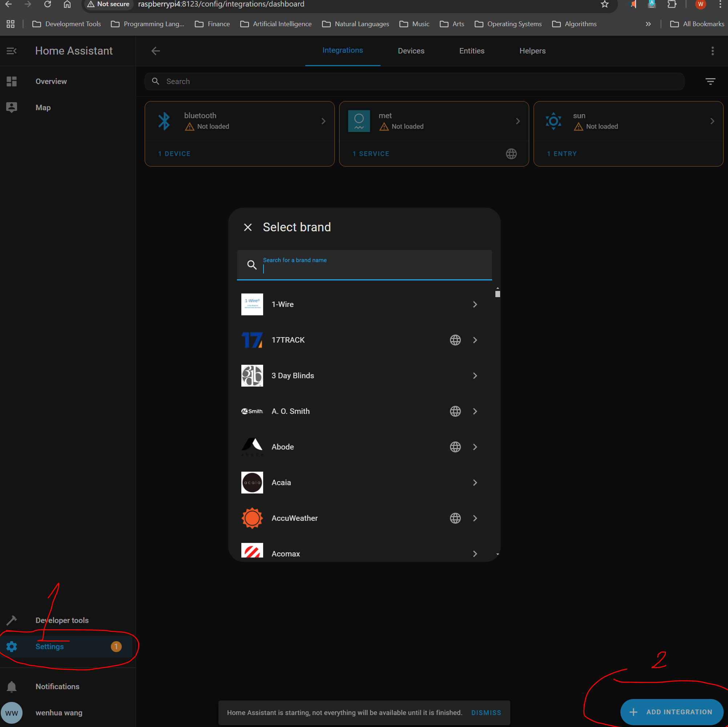Click the 17TRACK brand logo
Viewport: 728px width, 727px height.
pyautogui.click(x=252, y=340)
